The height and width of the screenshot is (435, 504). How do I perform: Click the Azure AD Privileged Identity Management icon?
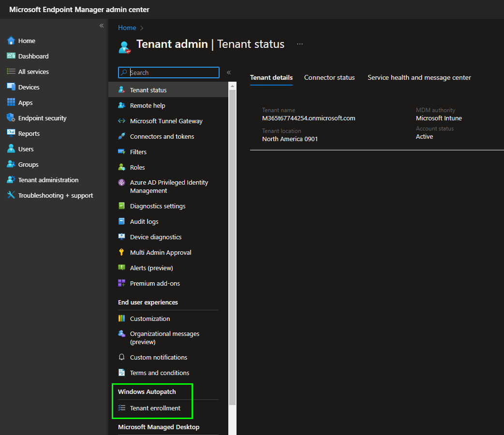(122, 183)
